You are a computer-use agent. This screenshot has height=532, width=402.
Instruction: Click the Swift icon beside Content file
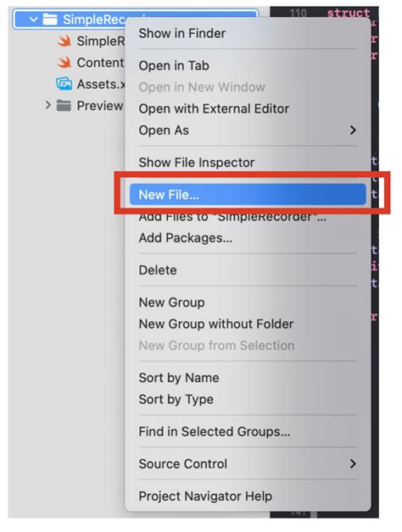point(64,63)
